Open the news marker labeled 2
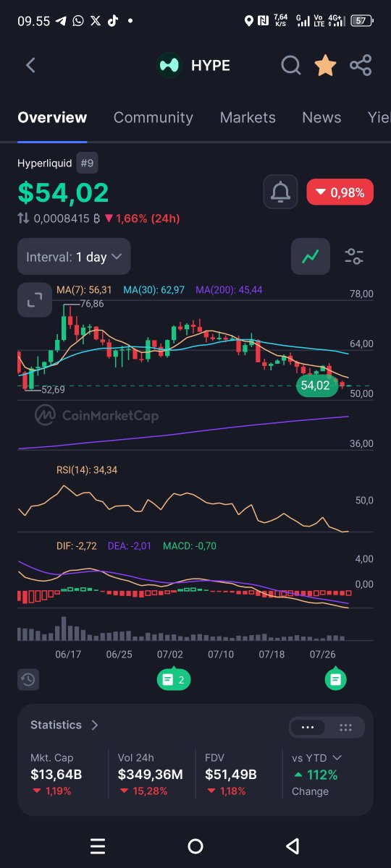The height and width of the screenshot is (868, 391). click(x=174, y=679)
